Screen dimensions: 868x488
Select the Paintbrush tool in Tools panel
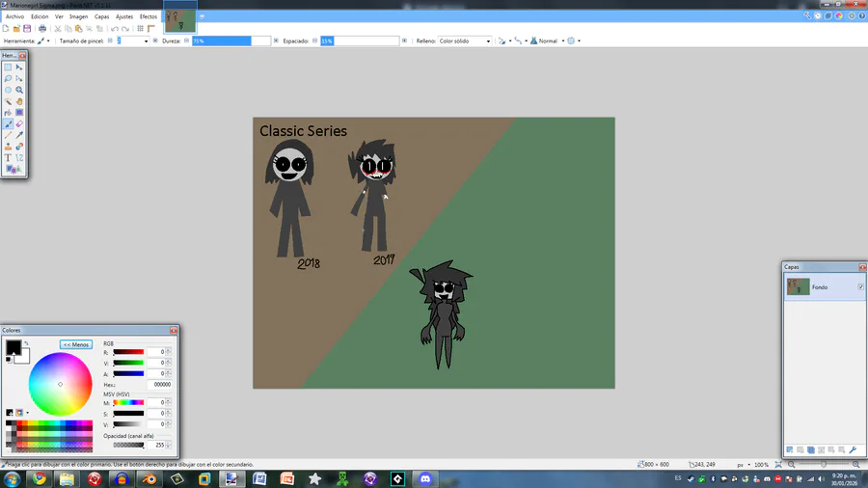pyautogui.click(x=8, y=124)
